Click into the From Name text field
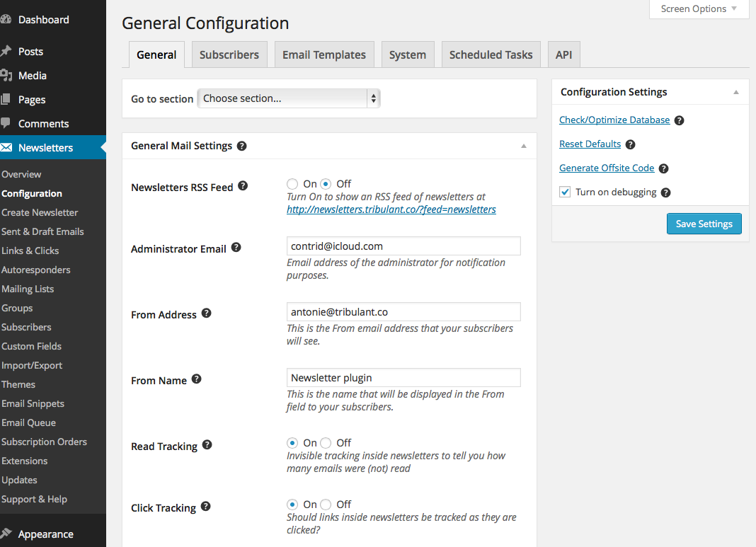756x547 pixels. (x=403, y=378)
